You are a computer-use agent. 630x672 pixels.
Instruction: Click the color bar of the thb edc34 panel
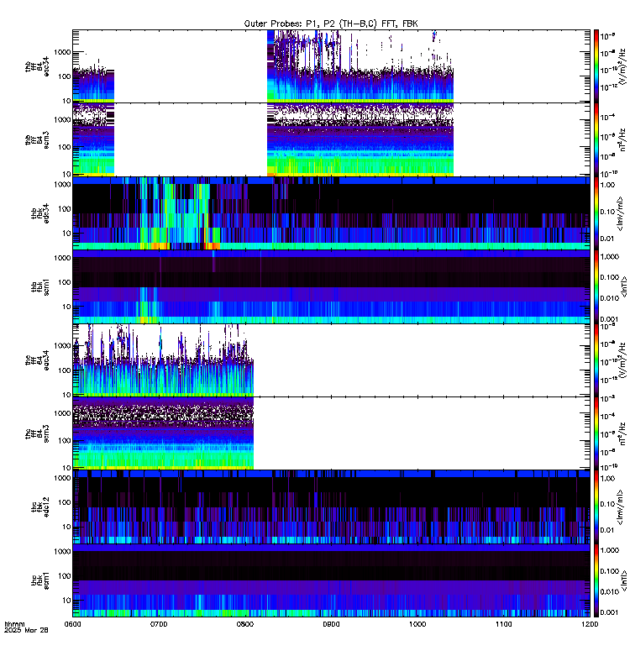(x=596, y=213)
